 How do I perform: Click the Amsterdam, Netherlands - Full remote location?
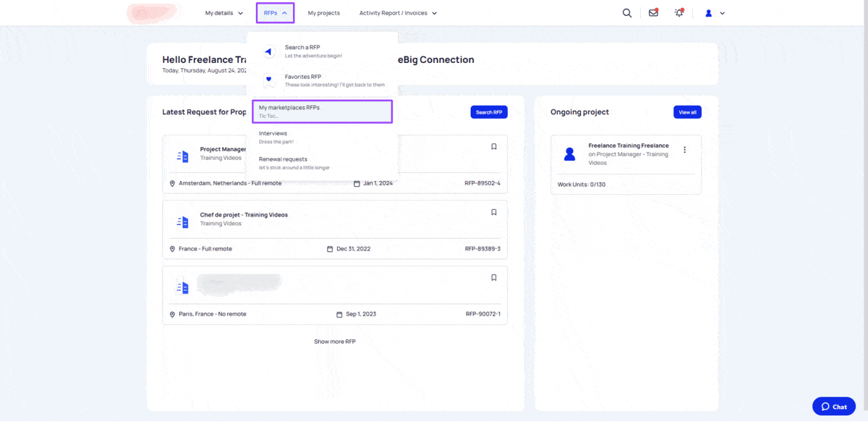[230, 183]
